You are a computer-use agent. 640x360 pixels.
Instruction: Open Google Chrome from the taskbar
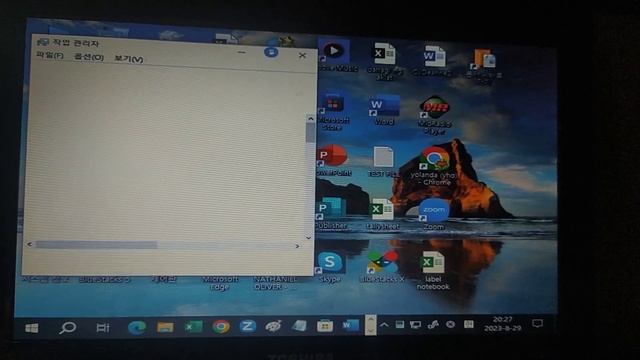pyautogui.click(x=221, y=327)
